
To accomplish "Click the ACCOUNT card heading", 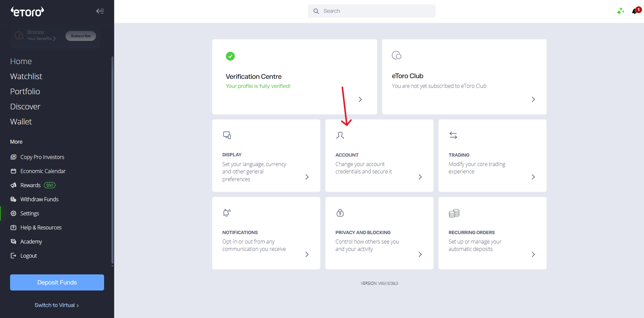I will pyautogui.click(x=347, y=155).
